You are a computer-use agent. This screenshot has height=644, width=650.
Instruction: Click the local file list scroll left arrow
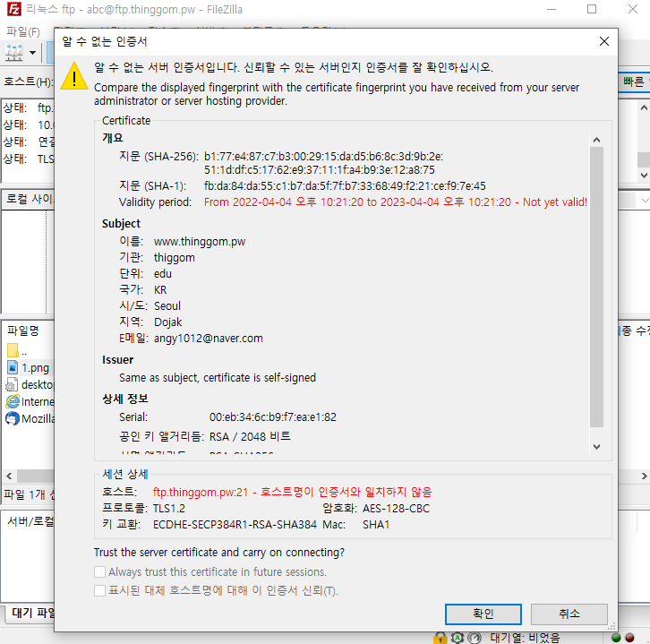pyautogui.click(x=9, y=476)
